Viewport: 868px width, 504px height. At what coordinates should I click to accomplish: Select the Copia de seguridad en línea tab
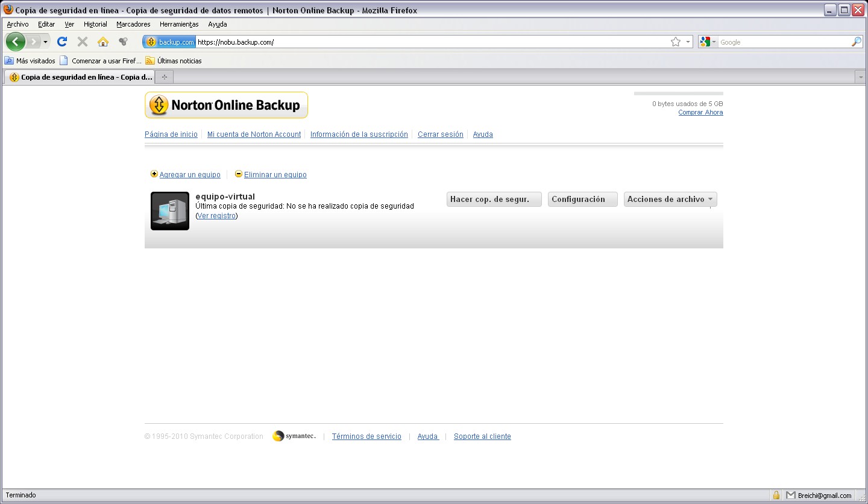point(80,77)
